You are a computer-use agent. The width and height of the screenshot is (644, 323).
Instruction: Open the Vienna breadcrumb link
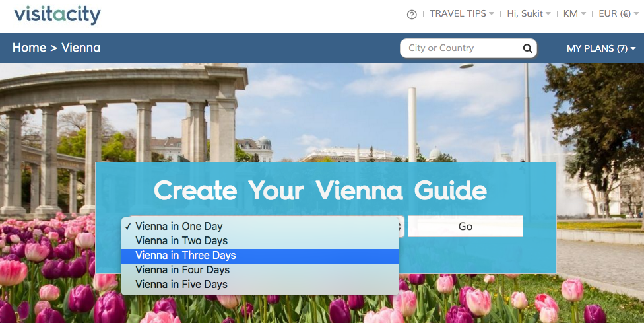(81, 48)
